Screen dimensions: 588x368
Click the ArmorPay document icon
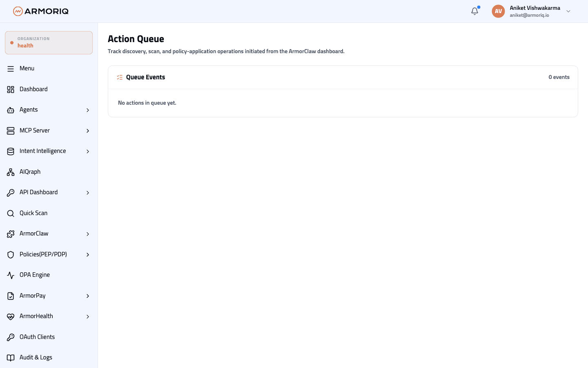[x=11, y=296]
